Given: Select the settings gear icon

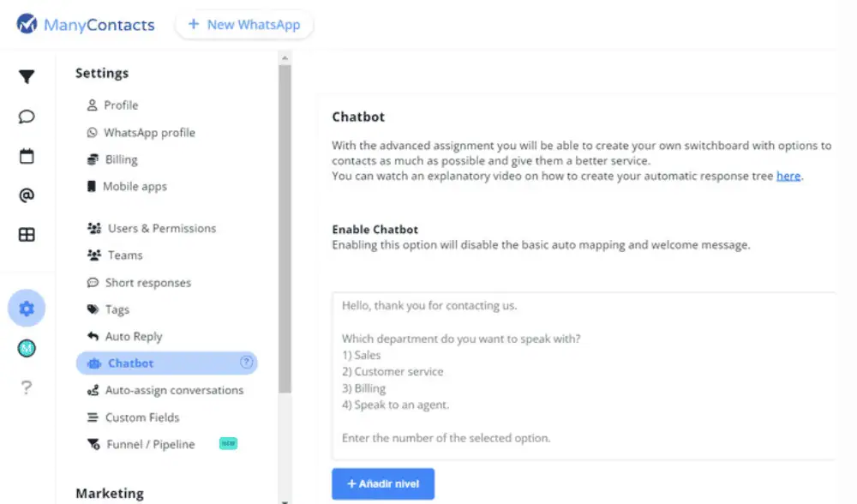Looking at the screenshot, I should pyautogui.click(x=27, y=309).
